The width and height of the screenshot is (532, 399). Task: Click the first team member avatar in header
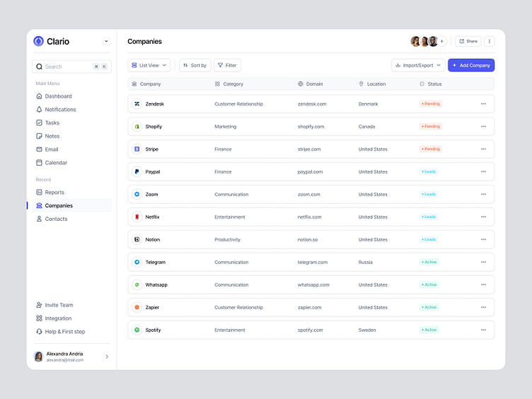[416, 42]
